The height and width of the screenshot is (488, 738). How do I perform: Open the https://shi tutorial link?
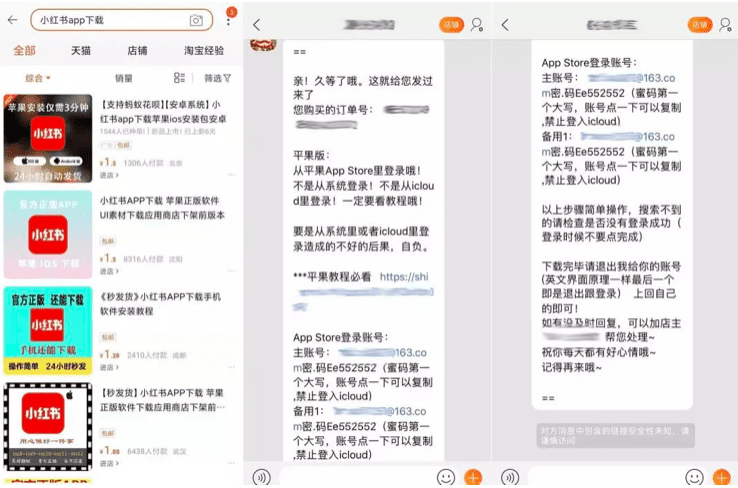click(404, 277)
